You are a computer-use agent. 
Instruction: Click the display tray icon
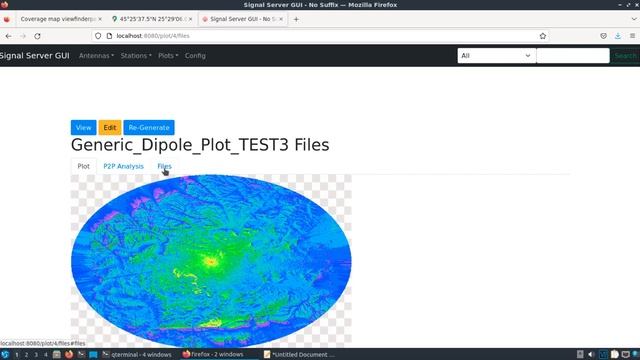coord(625,354)
